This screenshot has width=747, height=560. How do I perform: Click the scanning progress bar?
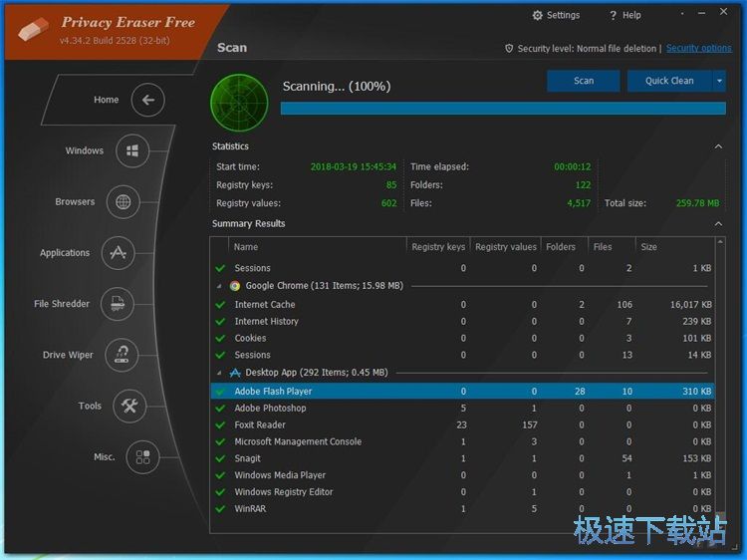pyautogui.click(x=503, y=109)
